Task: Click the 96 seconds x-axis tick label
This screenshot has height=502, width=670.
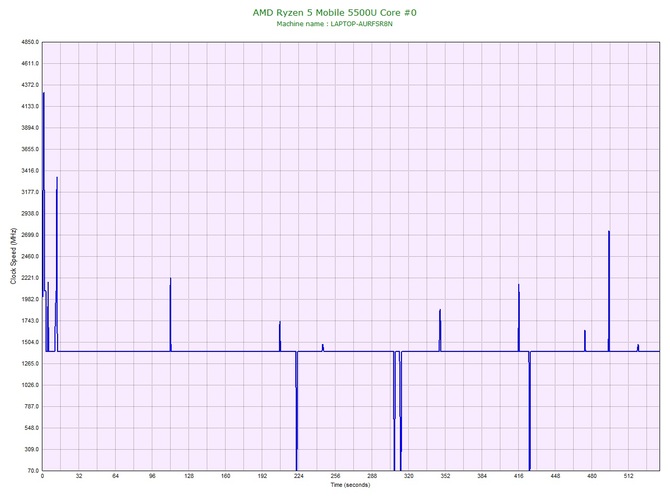Action: 152,476
